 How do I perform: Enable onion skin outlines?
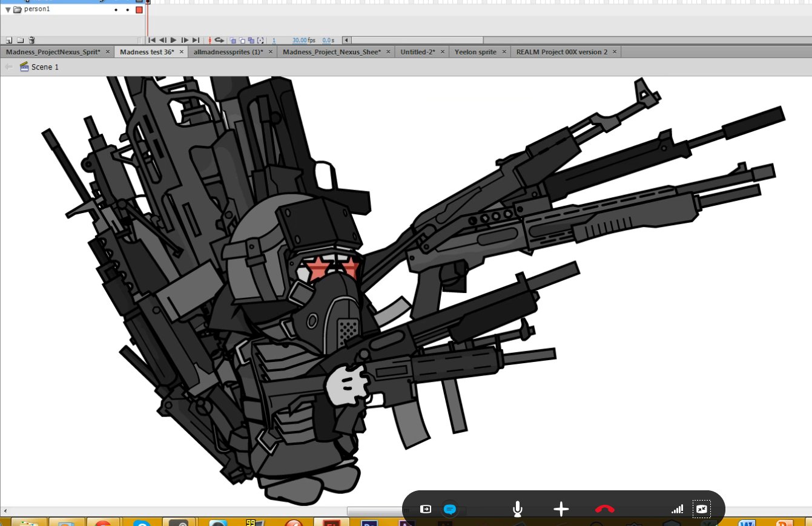tap(242, 41)
